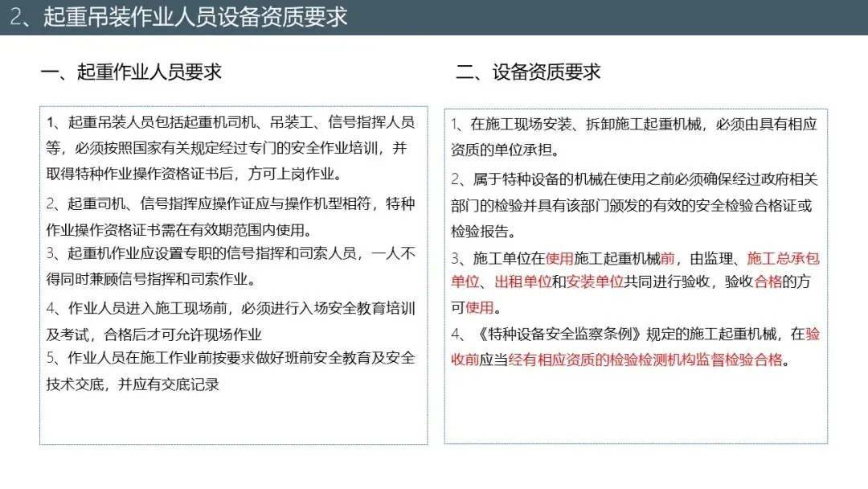Click the line starting 3、起重机作业应设置专职的信号指挥
The width and height of the screenshot is (868, 489).
click(x=231, y=253)
